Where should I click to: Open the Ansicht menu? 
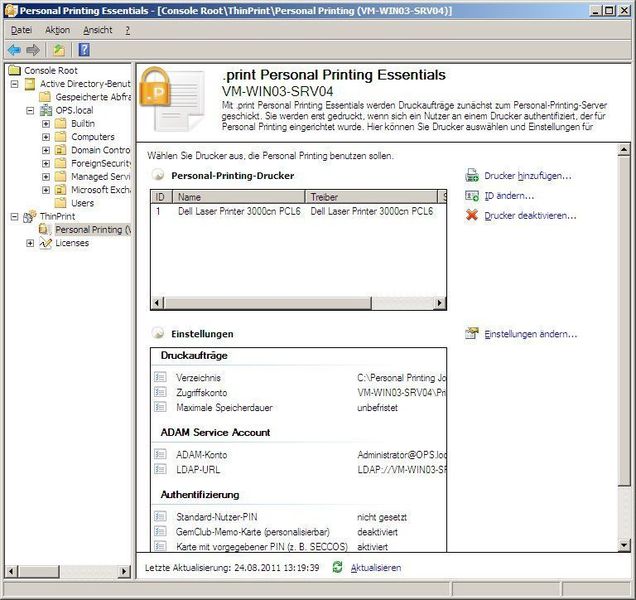(98, 30)
